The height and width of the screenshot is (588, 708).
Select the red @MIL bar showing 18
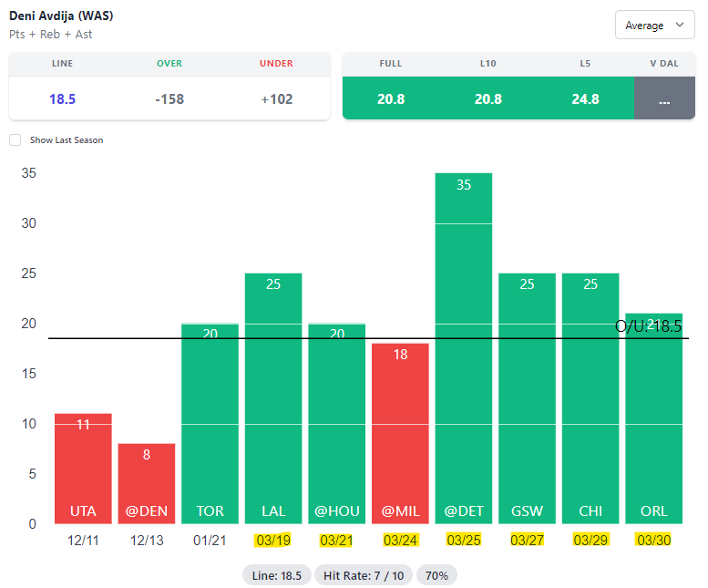point(400,434)
